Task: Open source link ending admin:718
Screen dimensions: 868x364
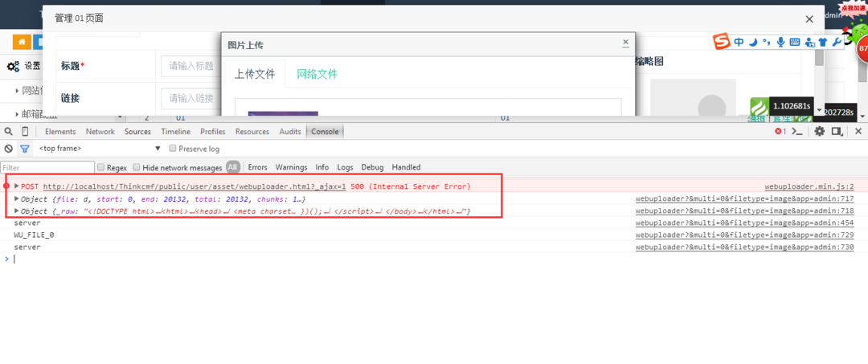Action: [744, 211]
